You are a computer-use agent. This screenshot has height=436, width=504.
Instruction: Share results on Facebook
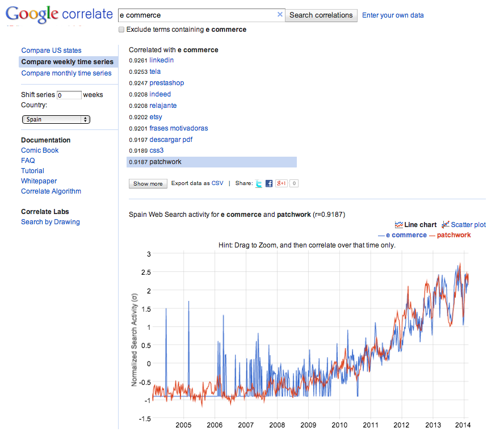tap(269, 183)
